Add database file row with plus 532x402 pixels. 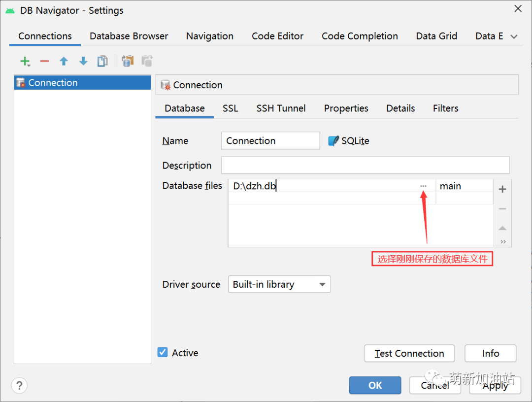(502, 189)
